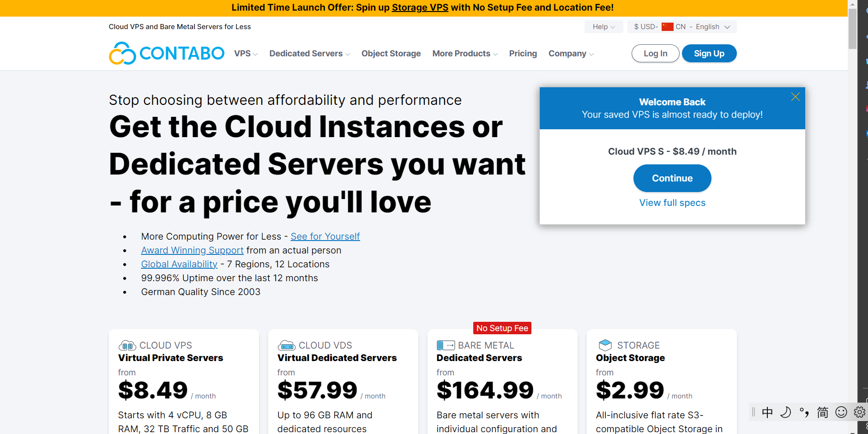The width and height of the screenshot is (868, 434).
Task: Open the Storage VPS offer link
Action: (420, 7)
